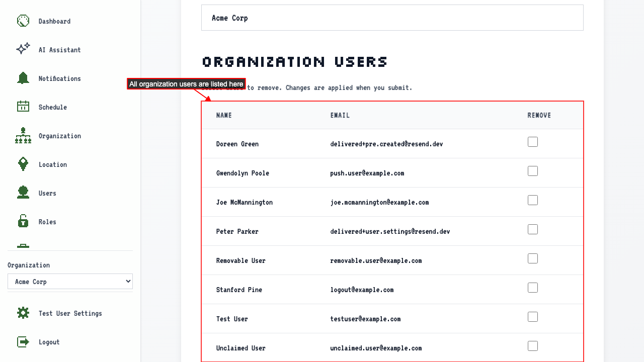This screenshot has height=362, width=644.
Task: Tick remove checkbox for Test User
Action: (x=533, y=317)
